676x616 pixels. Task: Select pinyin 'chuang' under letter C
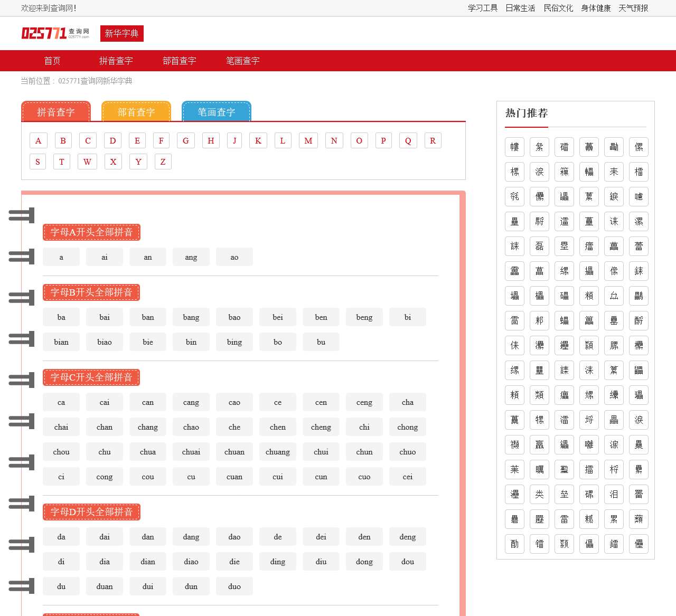pos(277,452)
